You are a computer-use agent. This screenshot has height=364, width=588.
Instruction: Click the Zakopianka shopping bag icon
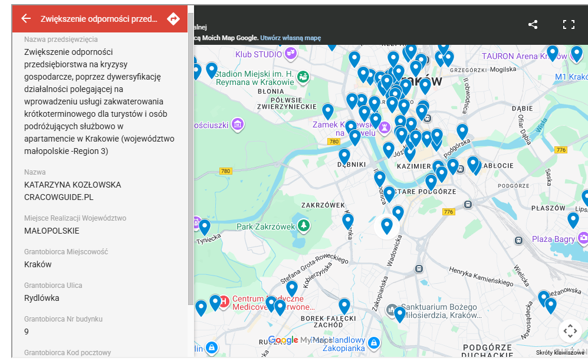click(x=373, y=342)
